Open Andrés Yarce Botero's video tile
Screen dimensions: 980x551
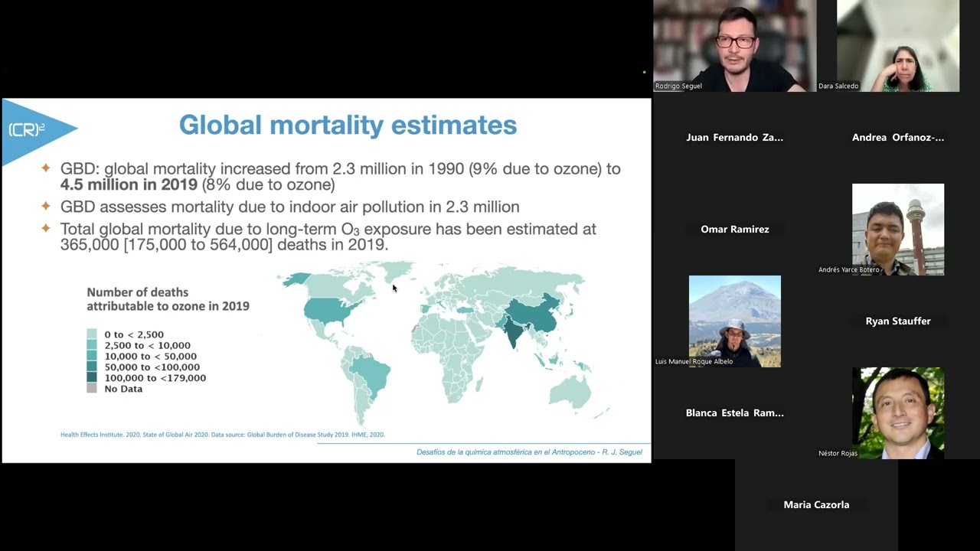tap(898, 230)
